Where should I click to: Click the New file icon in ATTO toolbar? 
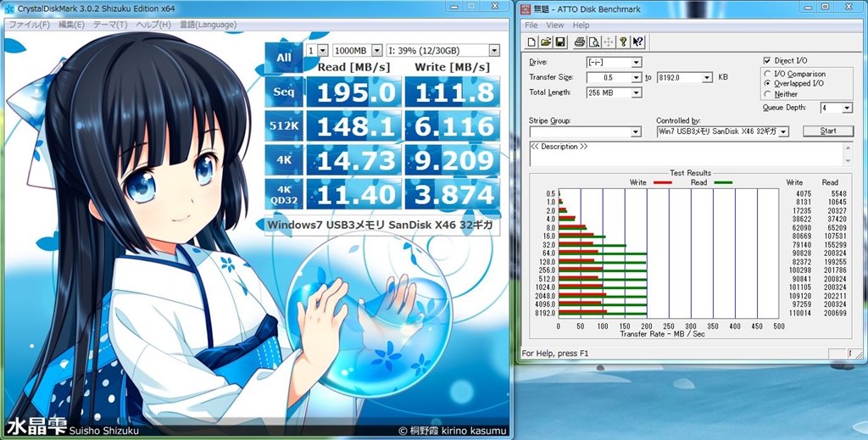coord(531,42)
